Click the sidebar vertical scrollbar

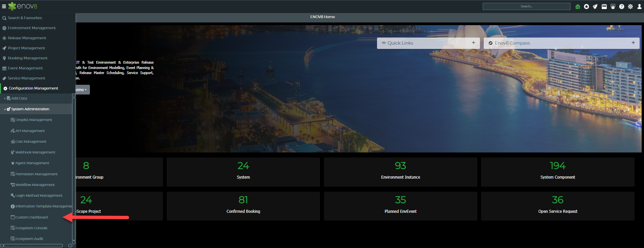pyautogui.click(x=74, y=169)
